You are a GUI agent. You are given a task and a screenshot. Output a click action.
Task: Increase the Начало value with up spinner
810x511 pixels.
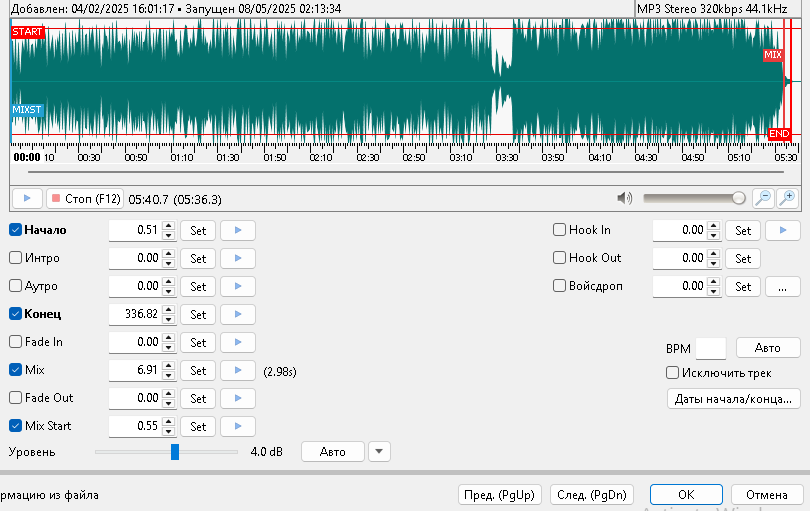(168, 226)
